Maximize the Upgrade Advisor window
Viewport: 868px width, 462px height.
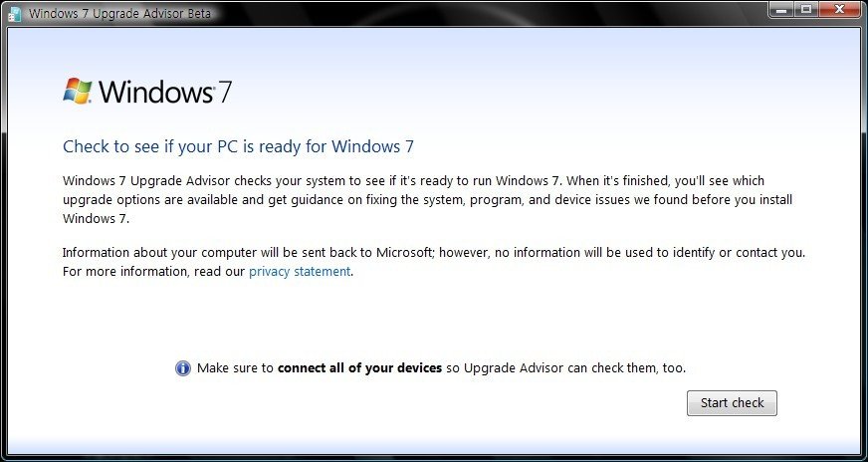point(805,10)
